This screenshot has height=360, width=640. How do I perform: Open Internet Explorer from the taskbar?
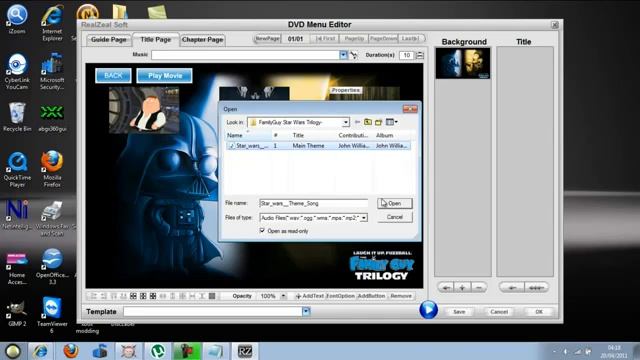41,351
